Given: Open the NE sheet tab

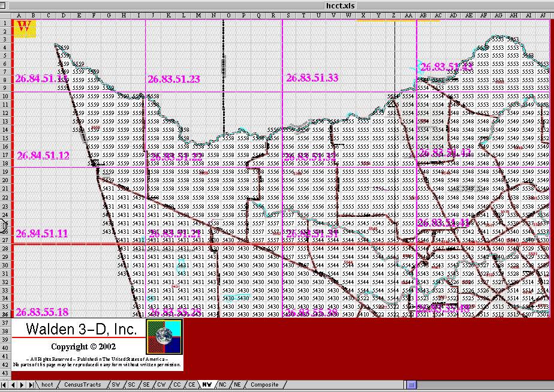Looking at the screenshot, I should (x=237, y=385).
